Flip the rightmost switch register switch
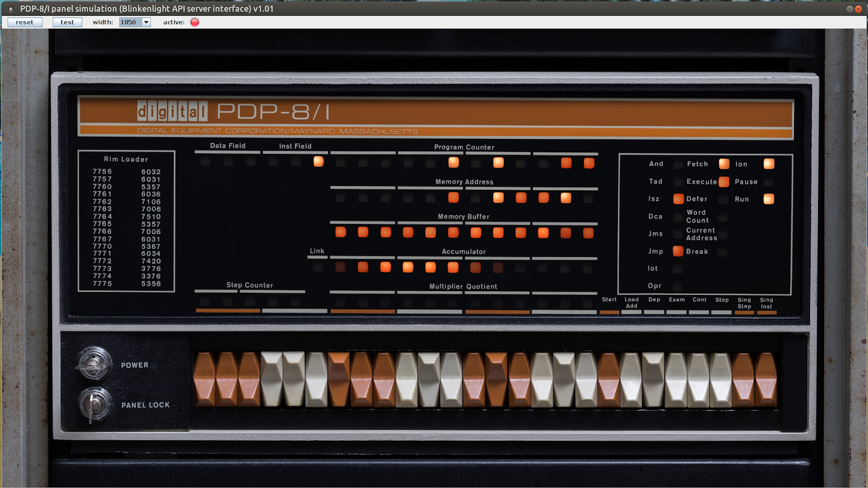 pyautogui.click(x=766, y=377)
